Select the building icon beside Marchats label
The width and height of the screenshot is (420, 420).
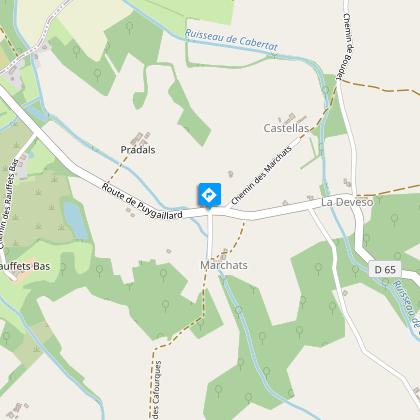click(x=224, y=254)
